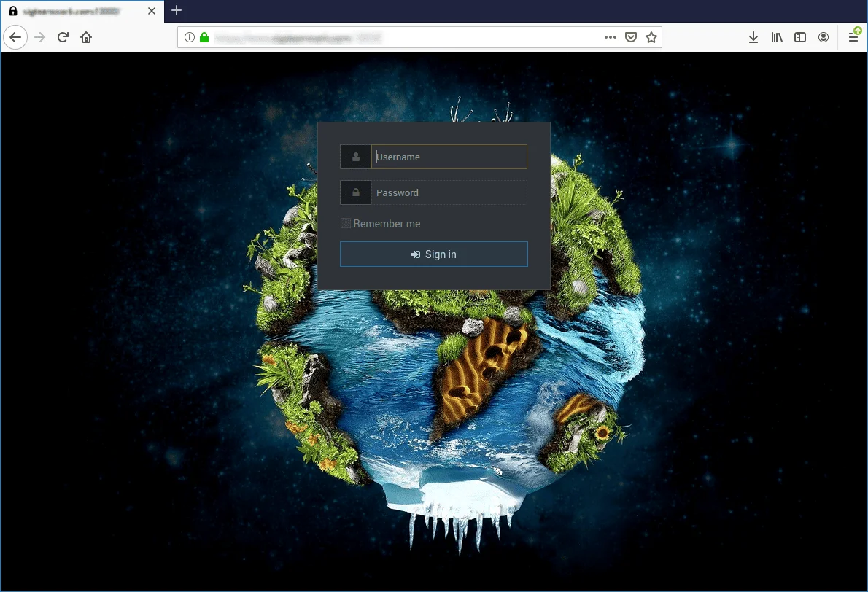Open the site information icon in address bar
This screenshot has height=592, width=868.
190,38
